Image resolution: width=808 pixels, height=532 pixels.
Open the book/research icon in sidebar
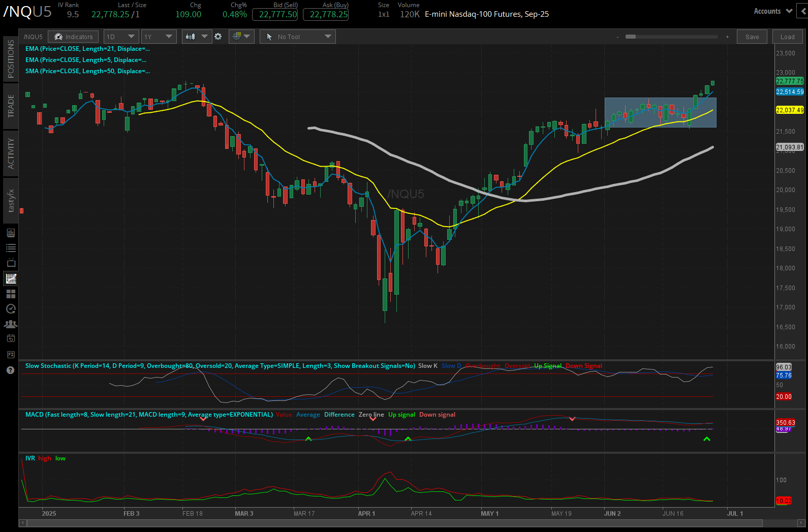coord(11,233)
